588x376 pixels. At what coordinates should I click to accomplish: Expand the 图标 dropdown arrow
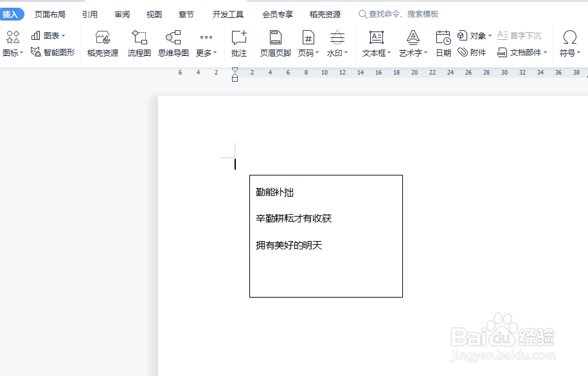pyautogui.click(x=21, y=53)
